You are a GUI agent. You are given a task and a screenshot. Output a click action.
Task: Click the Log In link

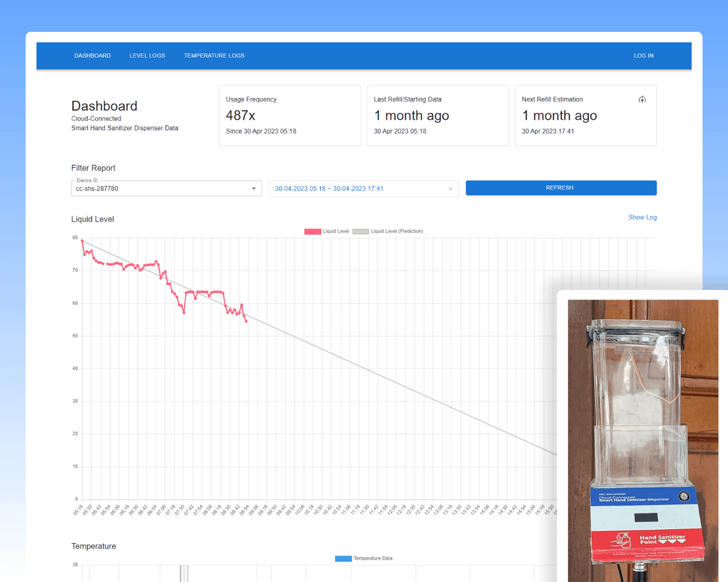pyautogui.click(x=643, y=56)
